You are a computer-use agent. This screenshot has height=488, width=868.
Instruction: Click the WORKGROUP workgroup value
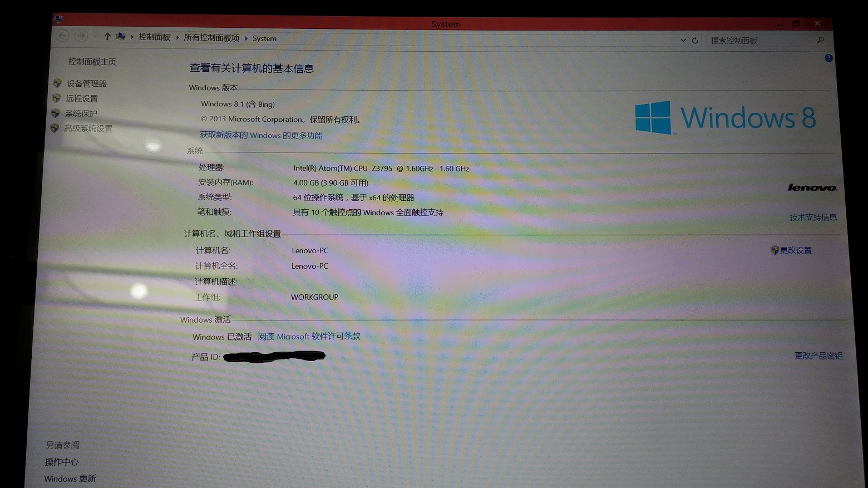coord(314,297)
